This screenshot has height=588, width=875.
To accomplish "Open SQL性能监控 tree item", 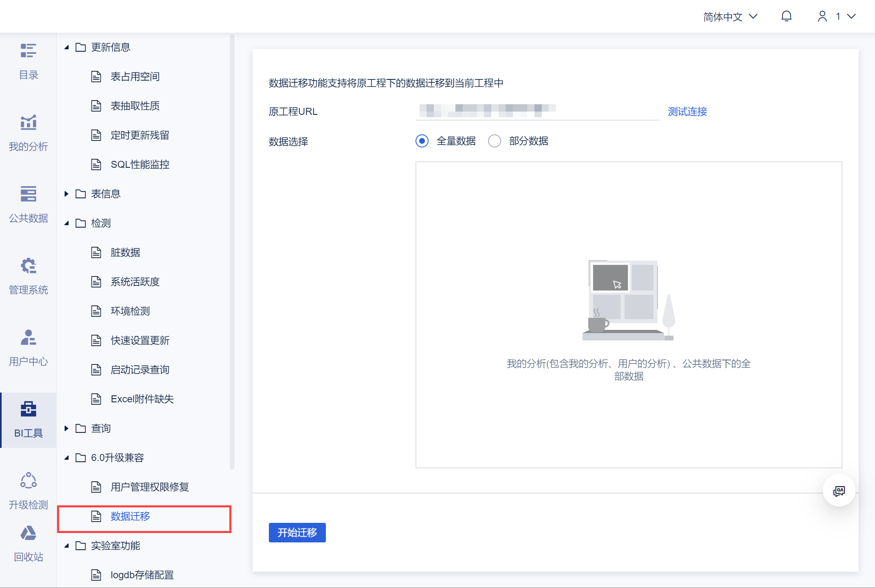I will [x=140, y=165].
